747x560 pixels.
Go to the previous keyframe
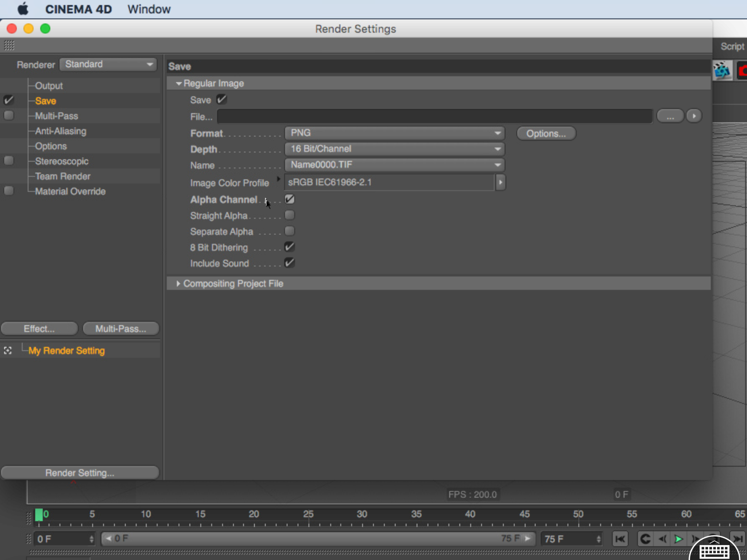[645, 539]
